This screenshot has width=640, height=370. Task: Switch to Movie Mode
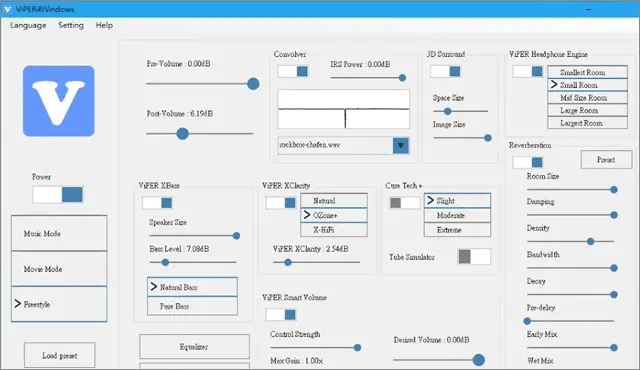(59, 269)
